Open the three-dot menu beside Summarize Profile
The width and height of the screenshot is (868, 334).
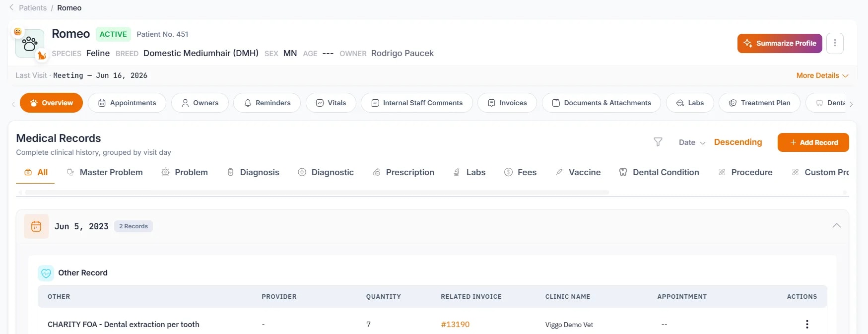pos(835,43)
